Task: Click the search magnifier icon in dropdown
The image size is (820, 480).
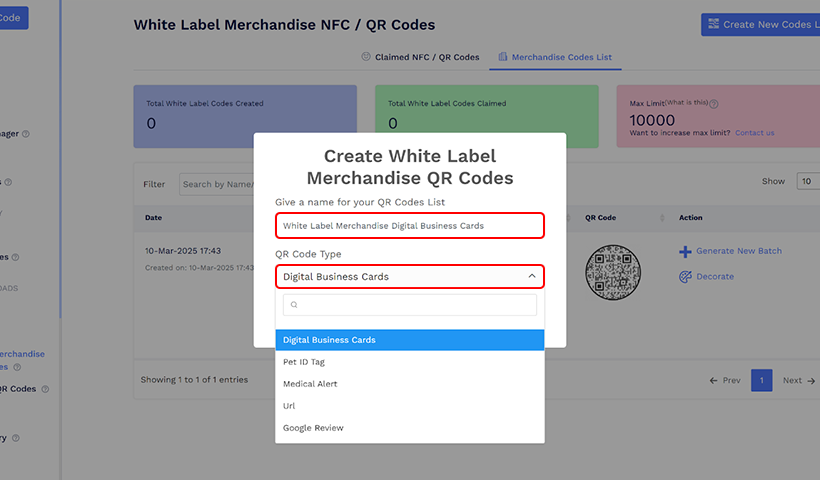Action: [294, 305]
